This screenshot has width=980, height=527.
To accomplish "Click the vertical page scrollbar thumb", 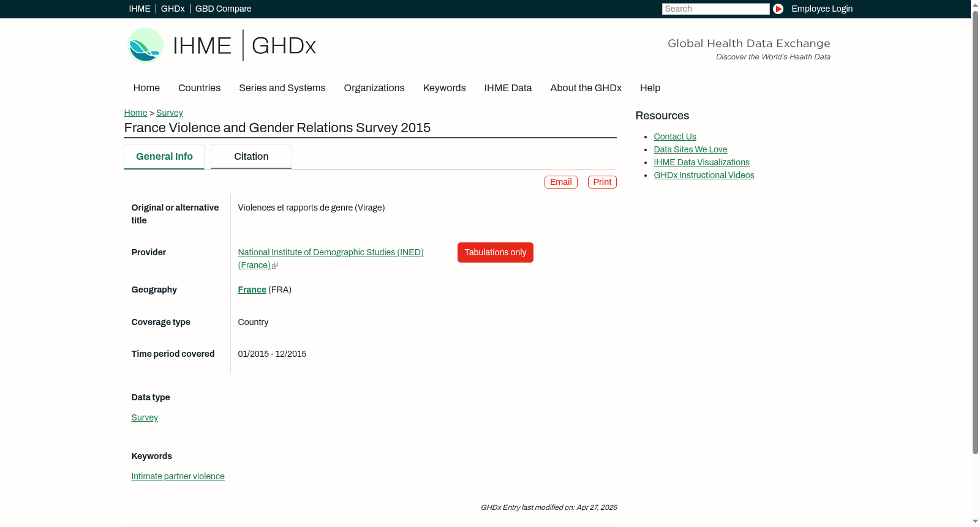I will pos(975,233).
